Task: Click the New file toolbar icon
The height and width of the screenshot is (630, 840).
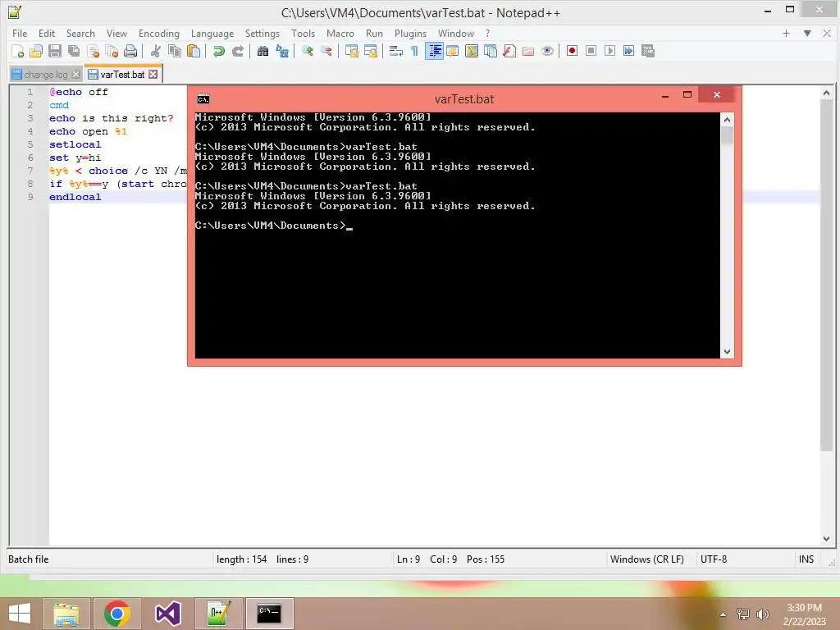Action: click(18, 51)
